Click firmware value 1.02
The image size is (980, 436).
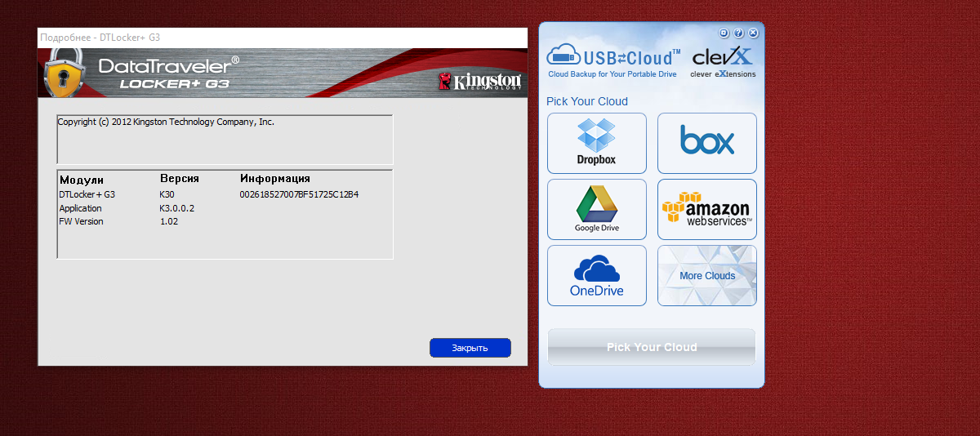click(x=168, y=221)
